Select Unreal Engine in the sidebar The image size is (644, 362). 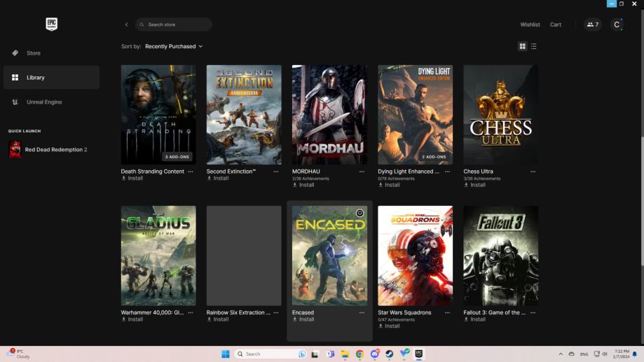point(43,102)
